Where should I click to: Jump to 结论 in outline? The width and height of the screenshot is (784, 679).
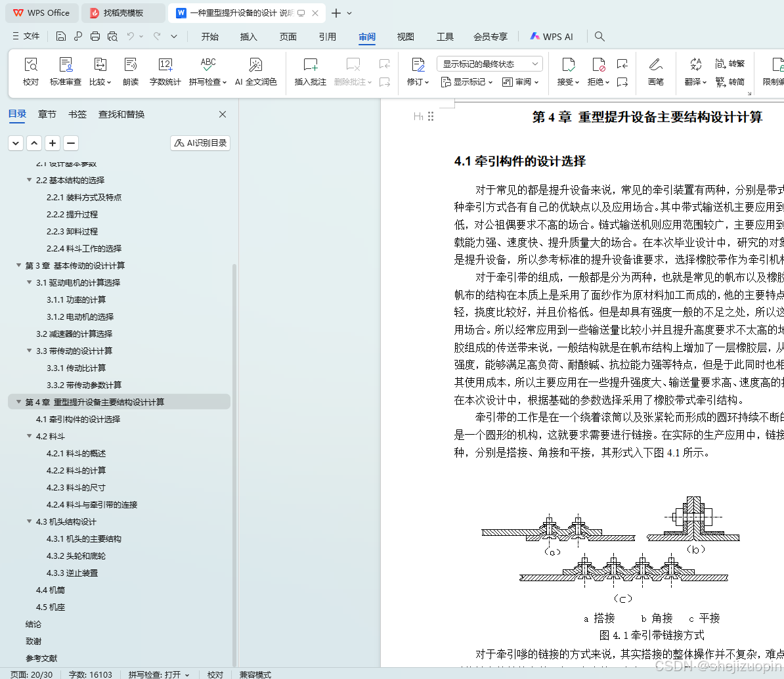33,624
